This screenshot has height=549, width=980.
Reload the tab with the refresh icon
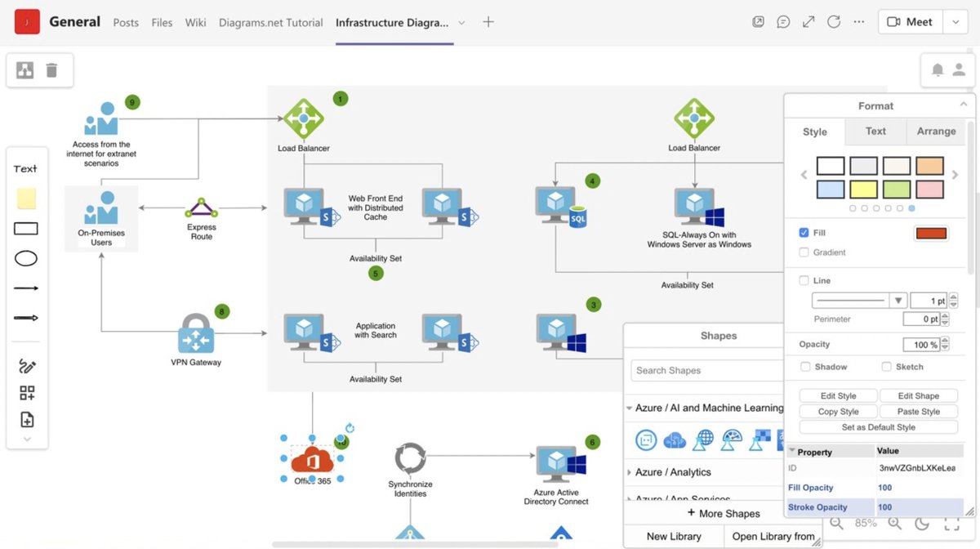click(834, 22)
